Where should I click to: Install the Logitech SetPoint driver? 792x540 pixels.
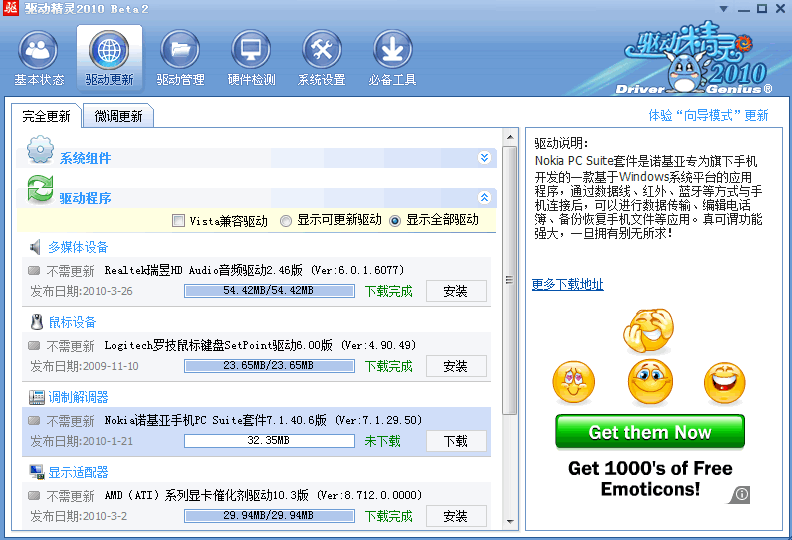[456, 366]
